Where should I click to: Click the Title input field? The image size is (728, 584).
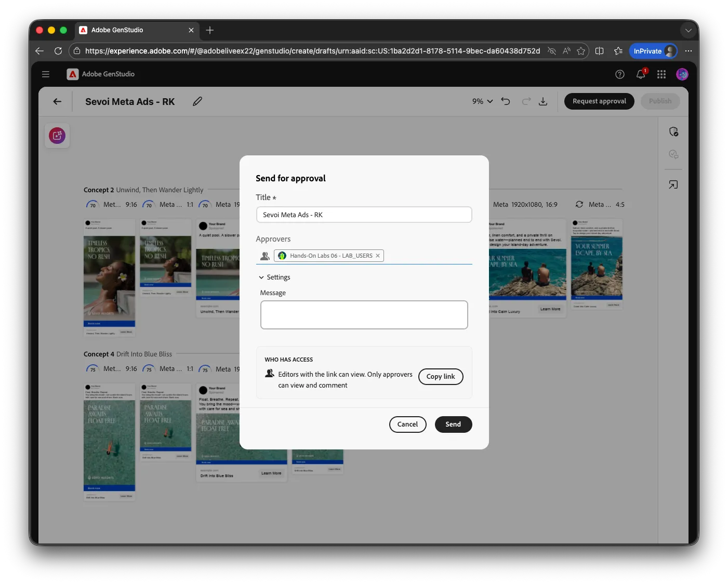364,215
